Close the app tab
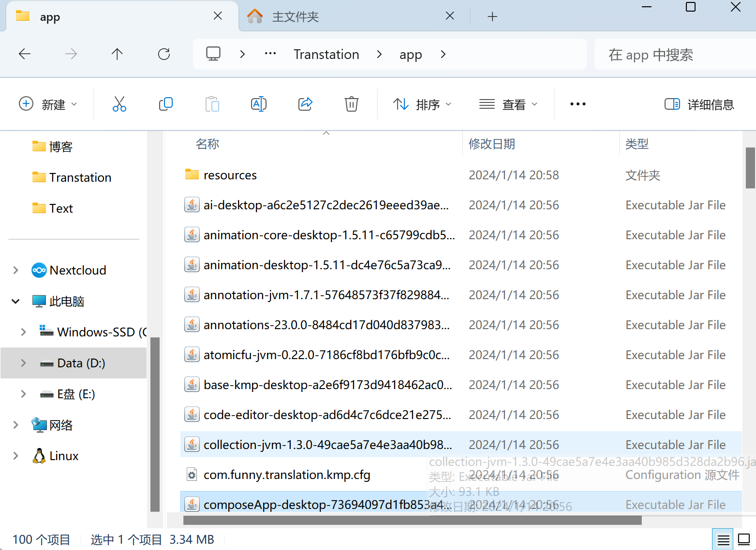The image size is (756, 550). [x=218, y=16]
